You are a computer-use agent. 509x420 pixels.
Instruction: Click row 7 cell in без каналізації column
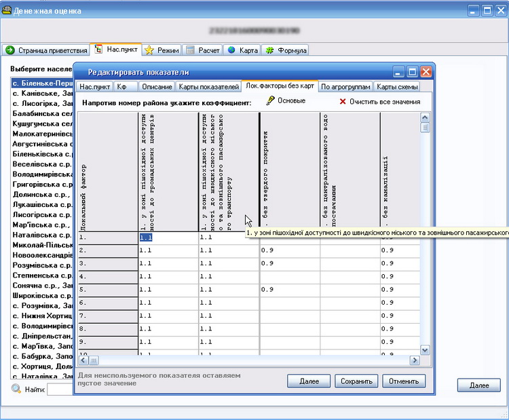[x=400, y=316]
